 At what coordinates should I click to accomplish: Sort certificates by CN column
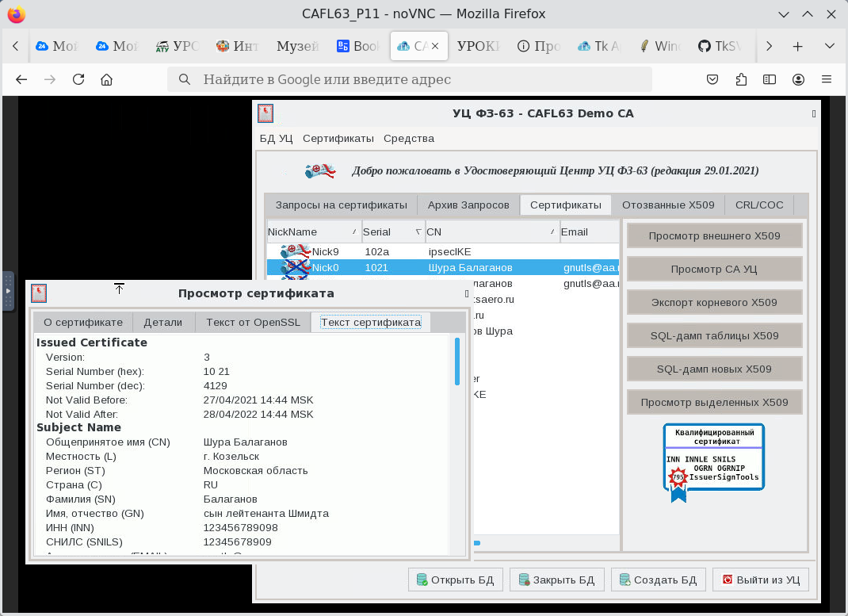click(492, 231)
